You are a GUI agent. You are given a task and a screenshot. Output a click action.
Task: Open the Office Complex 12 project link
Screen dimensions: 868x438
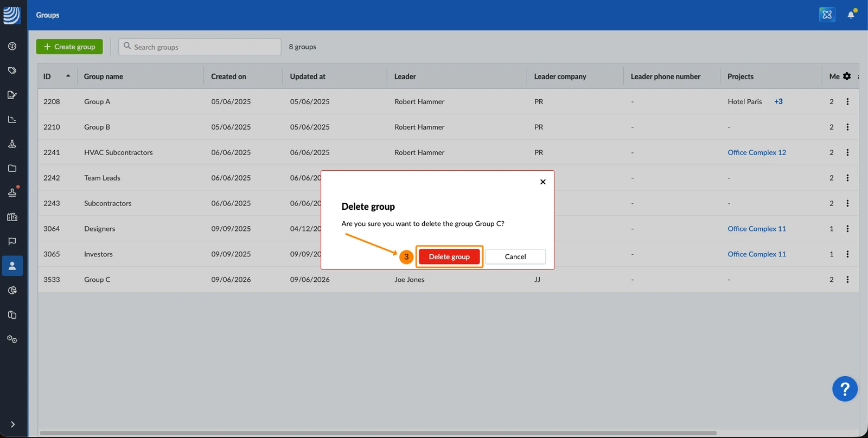tap(757, 152)
